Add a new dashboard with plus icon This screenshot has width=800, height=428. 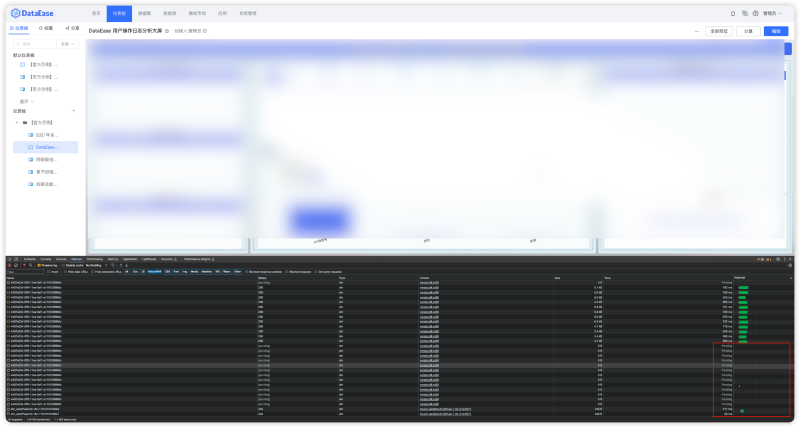[x=73, y=111]
